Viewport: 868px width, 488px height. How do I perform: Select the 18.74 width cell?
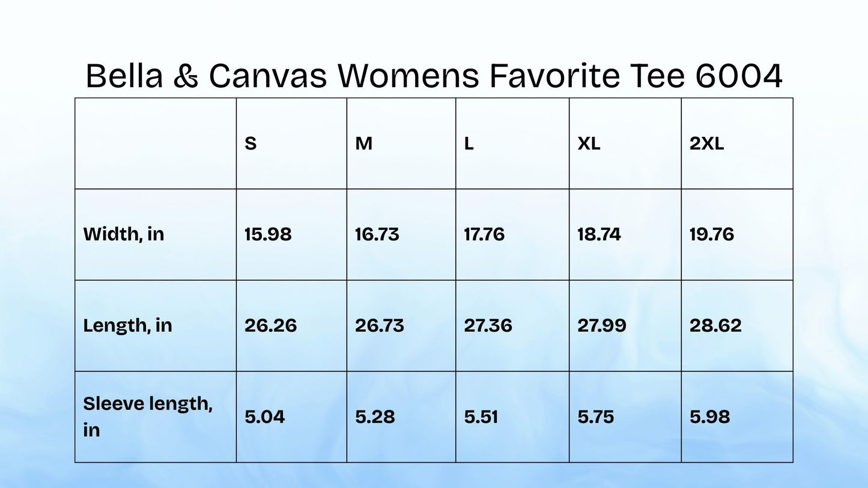click(599, 234)
